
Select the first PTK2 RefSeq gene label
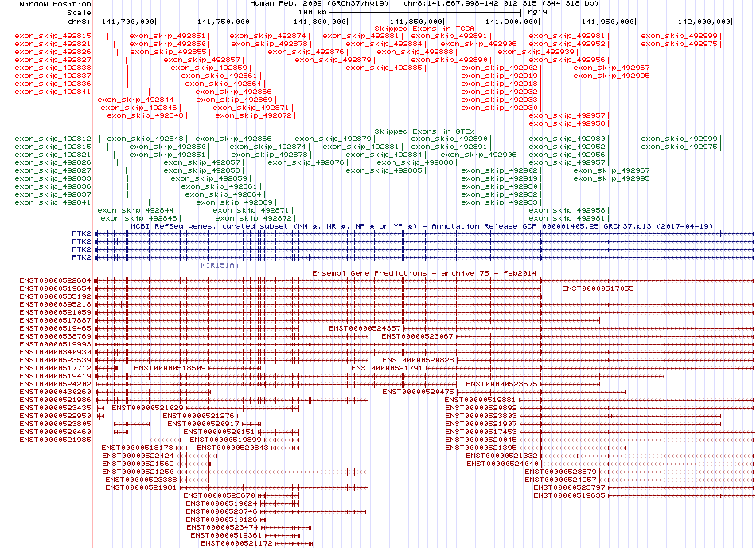point(81,233)
